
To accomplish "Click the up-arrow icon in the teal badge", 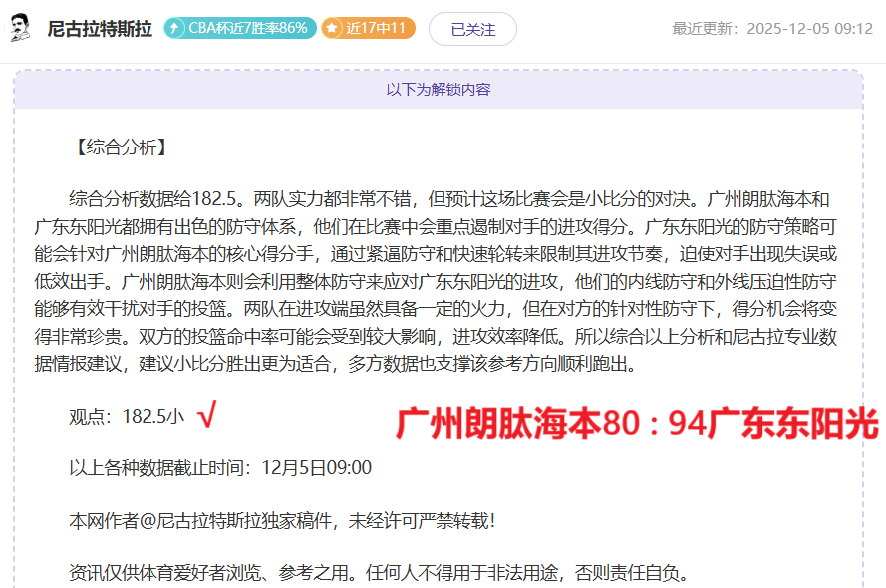I will coord(175,28).
